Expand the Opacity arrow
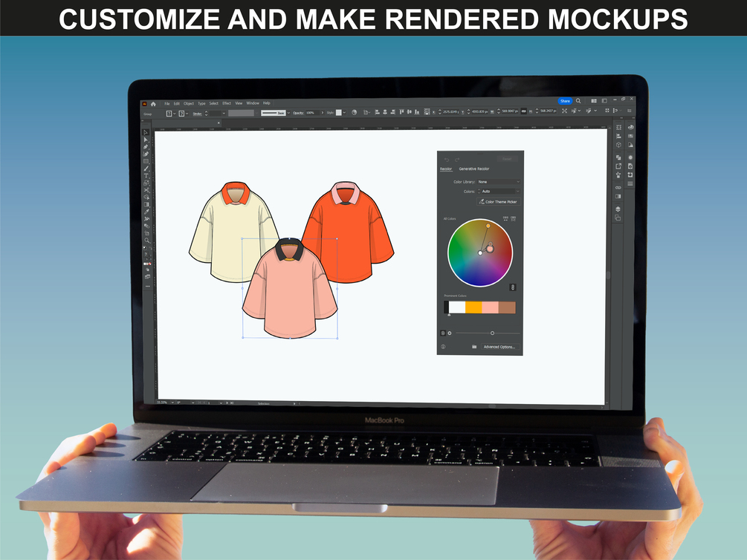Screen dimensions: 747x560 pos(322,113)
